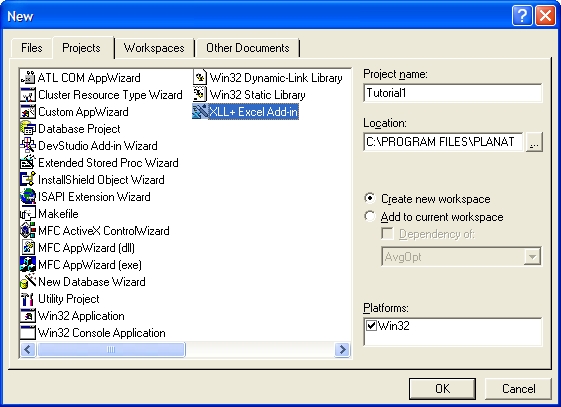Viewport: 561px width, 407px height.
Task: Choose the XLL+ Excel Add-in icon
Action: point(200,112)
